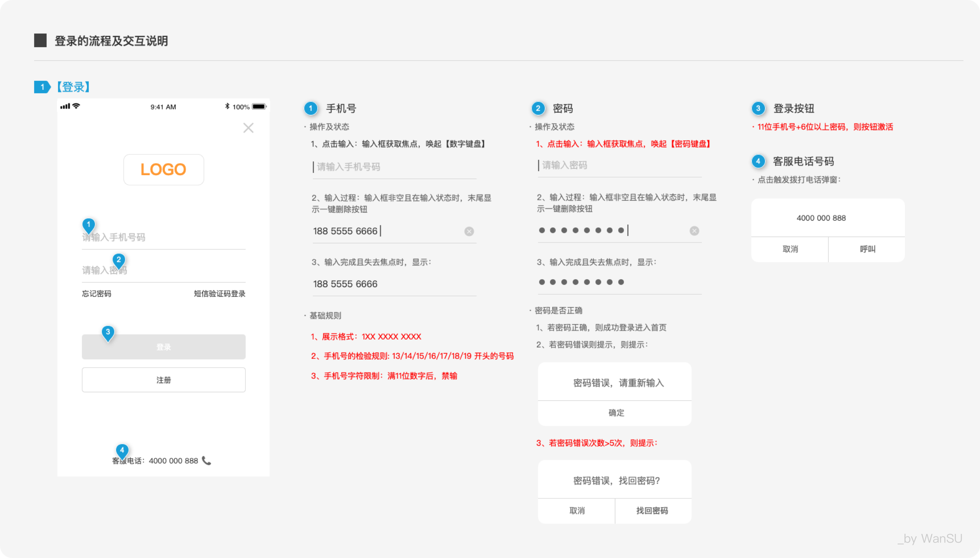Screen dimensions: 980x558
Task: Click blue marker 3 above the login button
Action: pos(108,332)
